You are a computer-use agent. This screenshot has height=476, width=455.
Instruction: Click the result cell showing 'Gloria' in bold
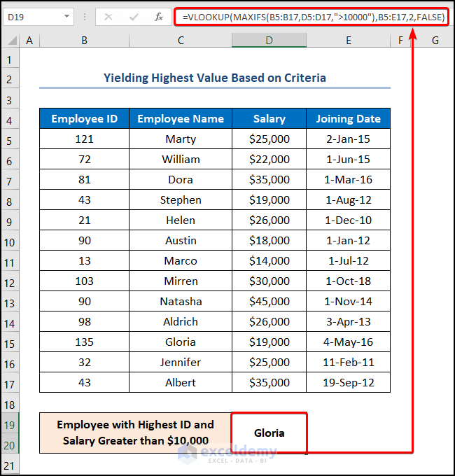click(269, 433)
